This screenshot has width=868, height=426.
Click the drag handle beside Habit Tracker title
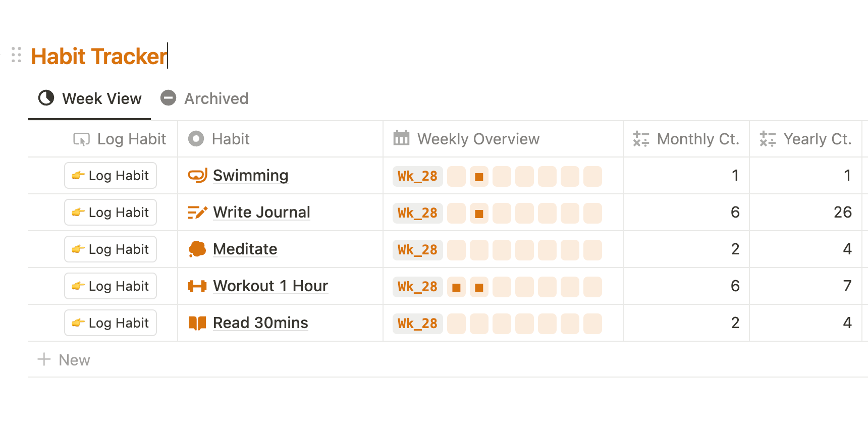click(x=16, y=55)
